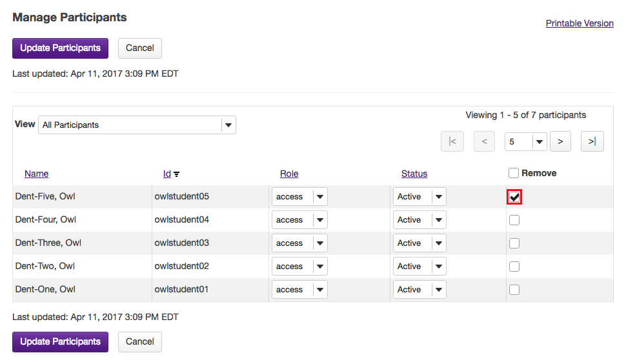Go to first page of participants
The image size is (626, 364).
[452, 141]
